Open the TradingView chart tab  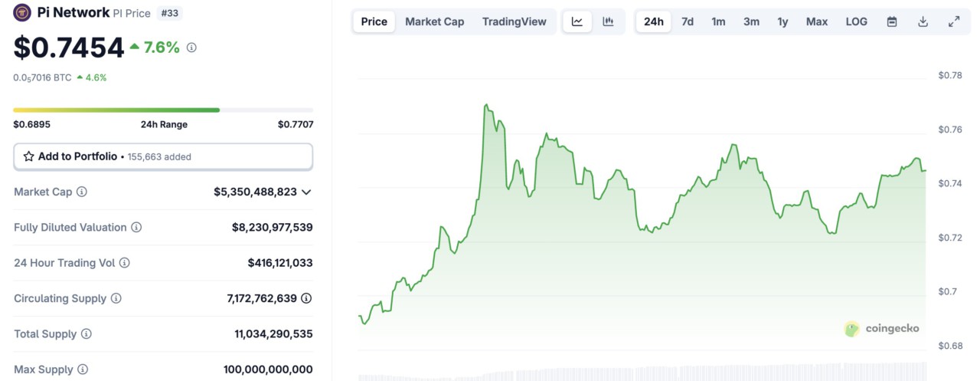pyautogui.click(x=514, y=21)
